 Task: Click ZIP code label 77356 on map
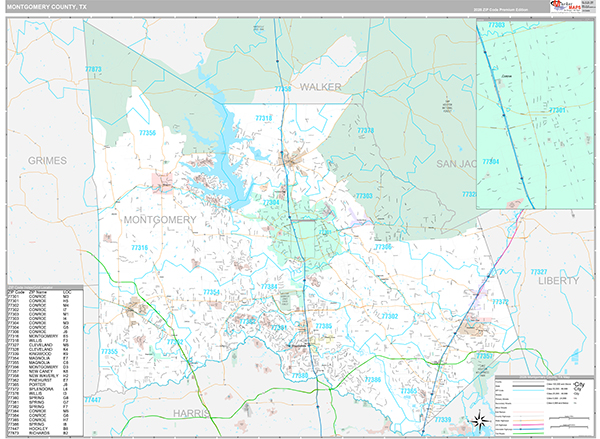(147, 133)
